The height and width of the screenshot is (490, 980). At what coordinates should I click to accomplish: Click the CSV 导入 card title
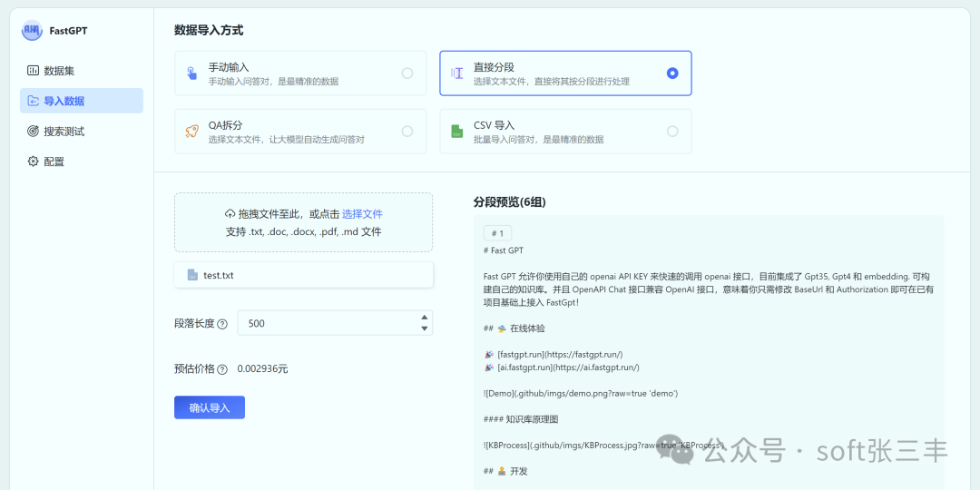point(494,125)
